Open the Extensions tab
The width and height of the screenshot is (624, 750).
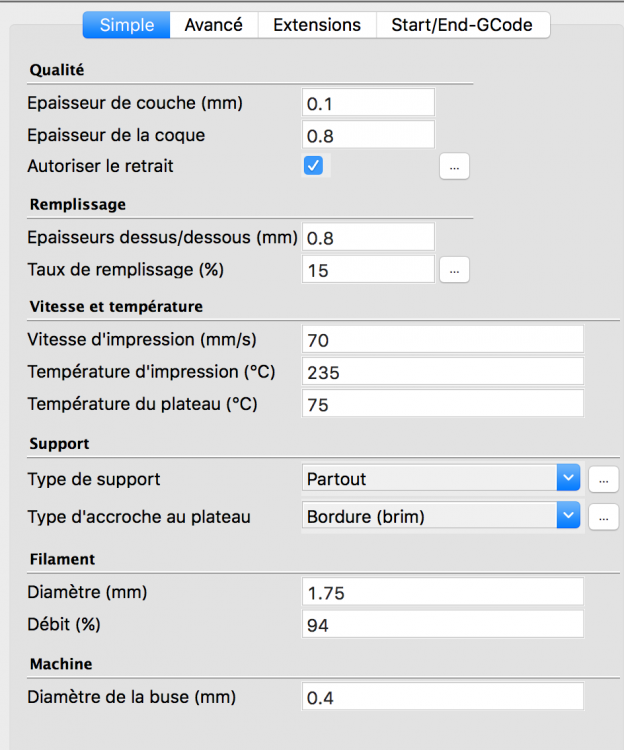[316, 24]
